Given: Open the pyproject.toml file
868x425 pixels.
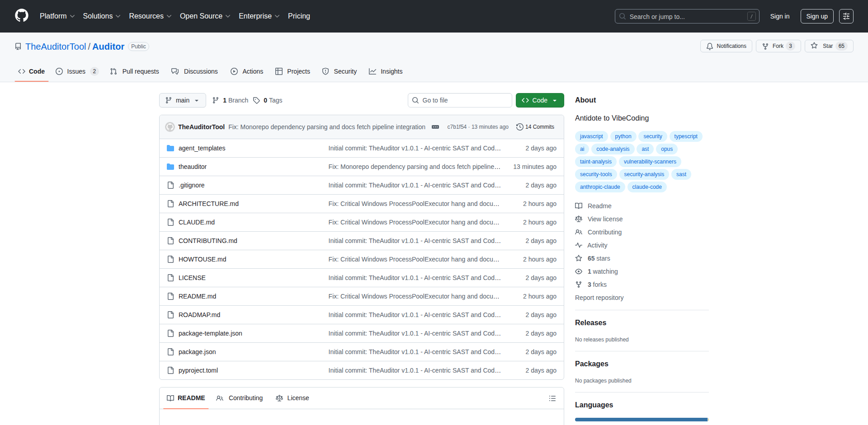Looking at the screenshot, I should [198, 370].
